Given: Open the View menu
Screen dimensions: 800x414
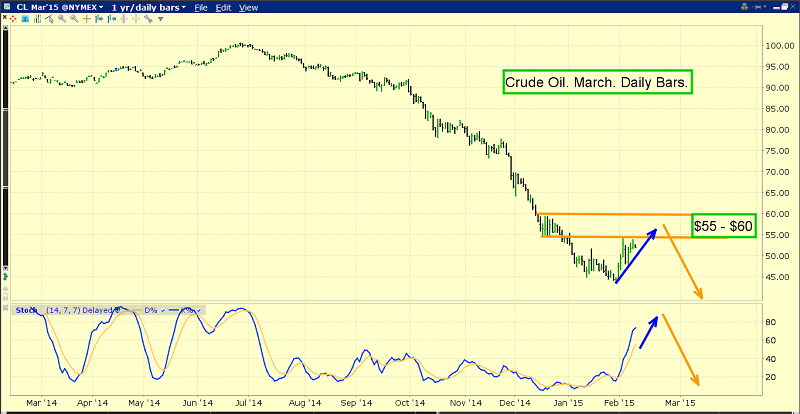Looking at the screenshot, I should [x=248, y=8].
